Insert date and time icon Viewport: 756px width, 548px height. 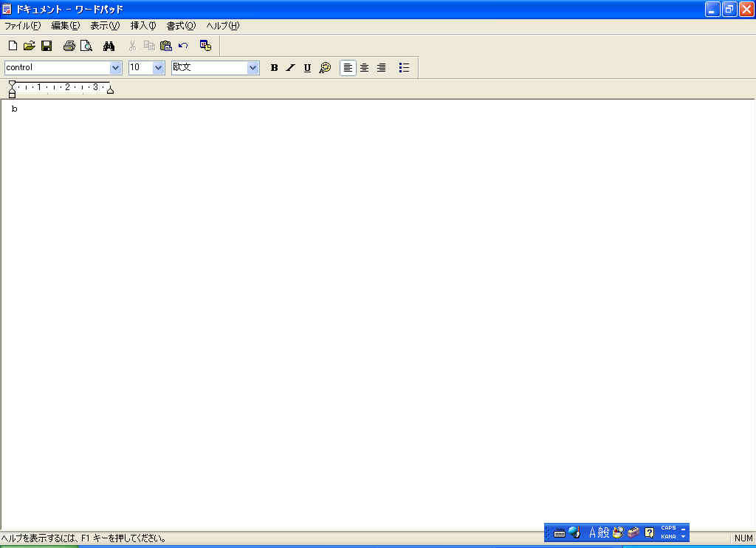[x=205, y=46]
